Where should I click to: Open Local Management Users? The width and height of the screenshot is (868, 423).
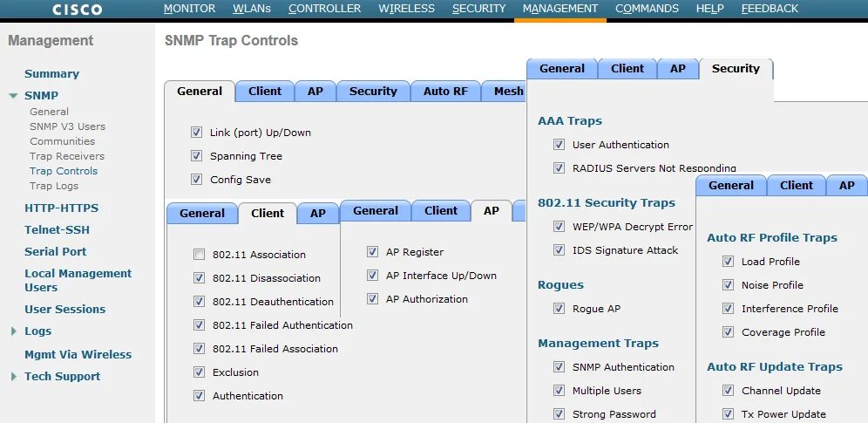tap(78, 280)
